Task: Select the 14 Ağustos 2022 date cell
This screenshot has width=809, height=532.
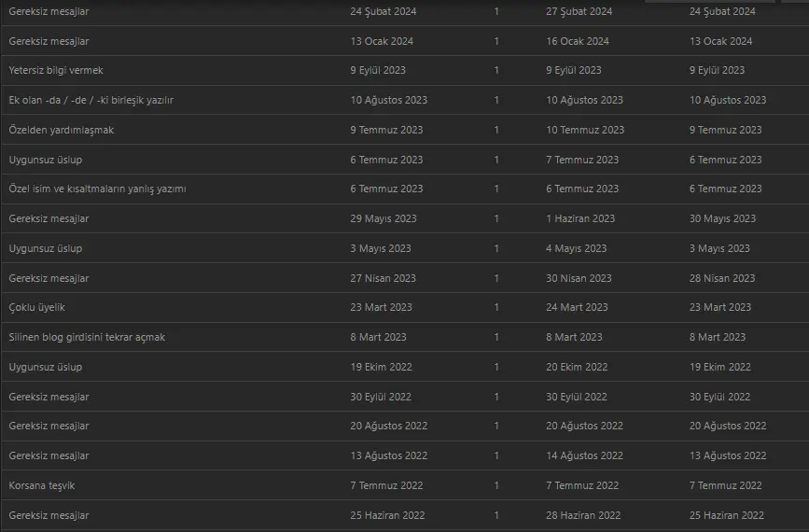Action: 584,456
